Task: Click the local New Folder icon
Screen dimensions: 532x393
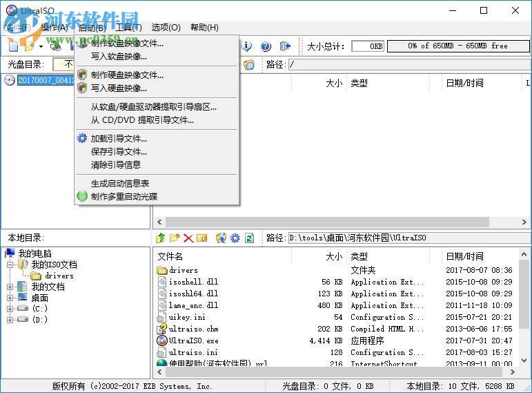Action: click(175, 238)
